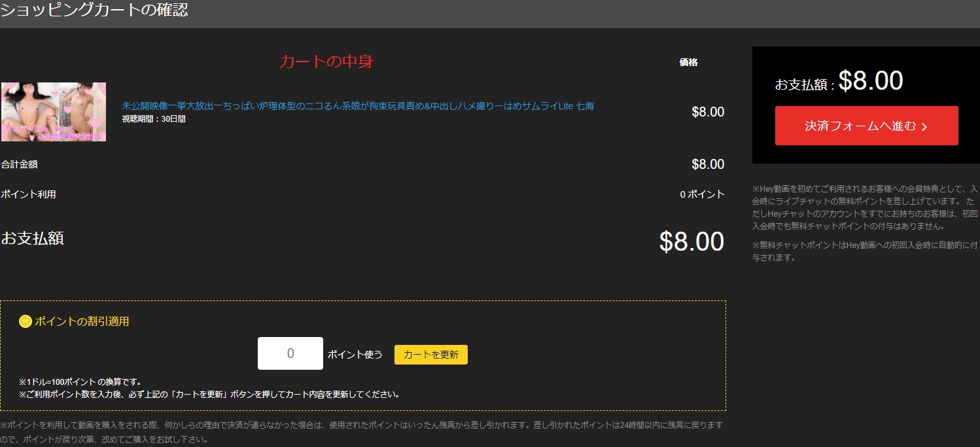This screenshot has width=980, height=447.
Task: Click the 1ドル=100ポイント conversion note
Action: click(80, 382)
